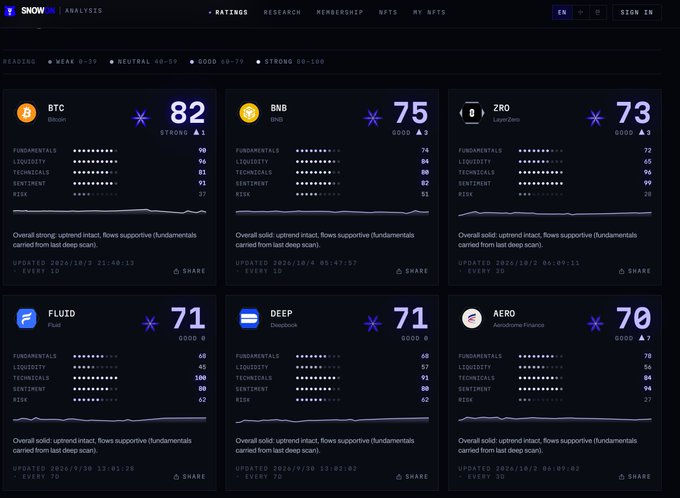Click the snowflake star beside ZRO score
This screenshot has height=498, width=680.
[x=595, y=118]
